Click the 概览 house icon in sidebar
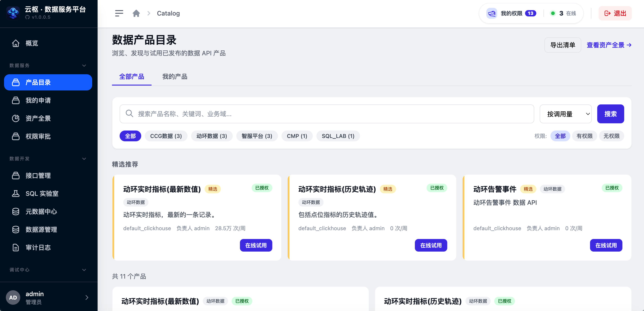 (16, 43)
